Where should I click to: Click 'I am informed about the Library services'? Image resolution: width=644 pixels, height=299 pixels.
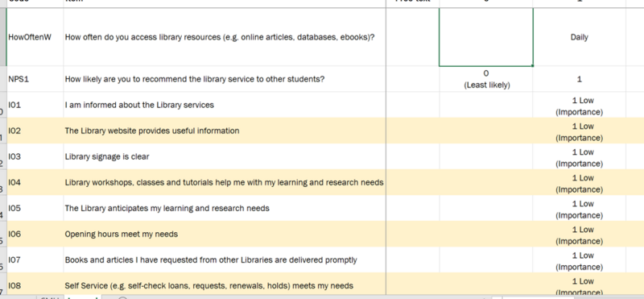[x=225, y=105]
